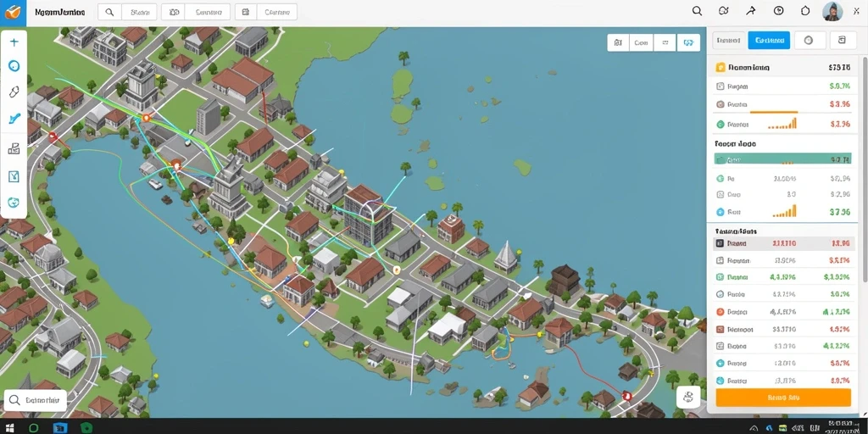Click the brown square icon row in lower list
Image resolution: width=868 pixels, height=434 pixels.
[783, 329]
